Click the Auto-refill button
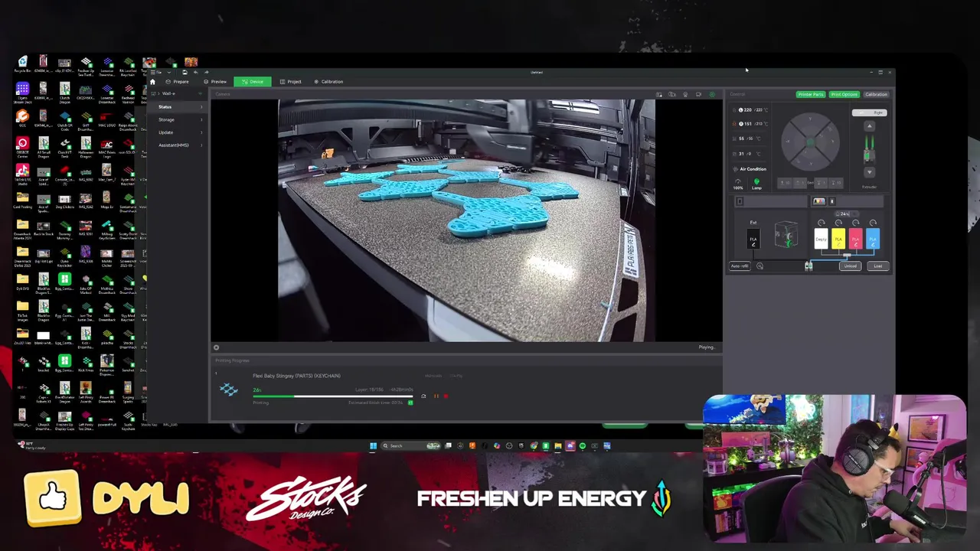The image size is (980, 551). coord(740,266)
